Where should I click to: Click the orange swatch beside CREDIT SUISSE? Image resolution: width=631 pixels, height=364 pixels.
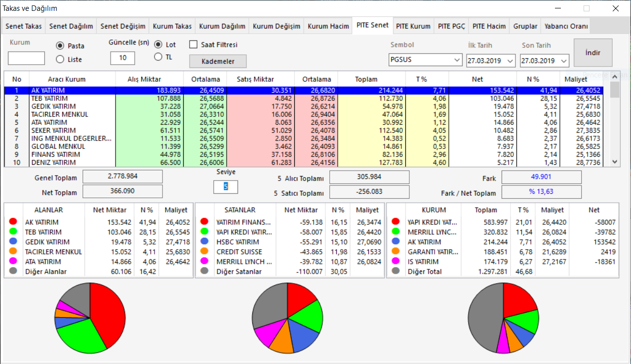[x=204, y=252]
